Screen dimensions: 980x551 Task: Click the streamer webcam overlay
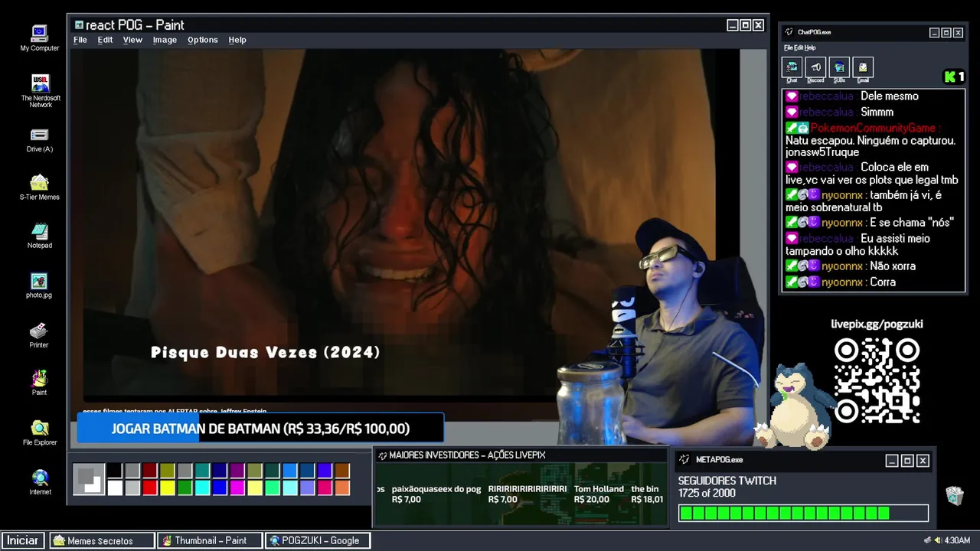(x=662, y=331)
